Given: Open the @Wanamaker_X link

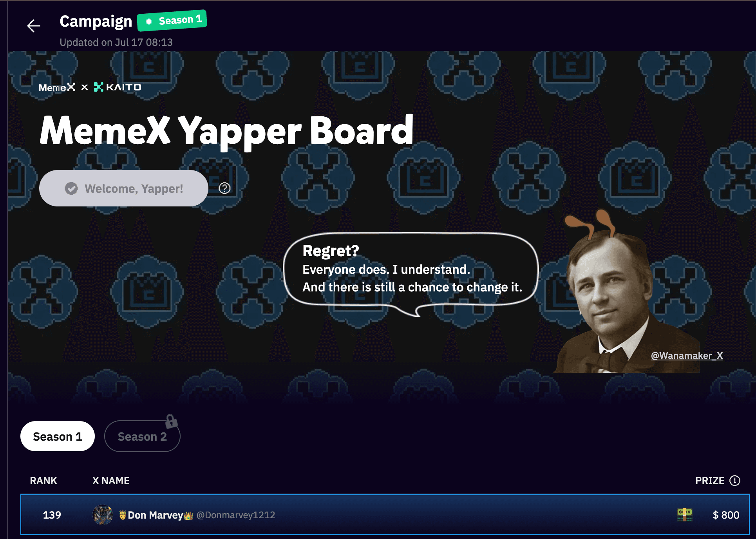Looking at the screenshot, I should tap(687, 356).
